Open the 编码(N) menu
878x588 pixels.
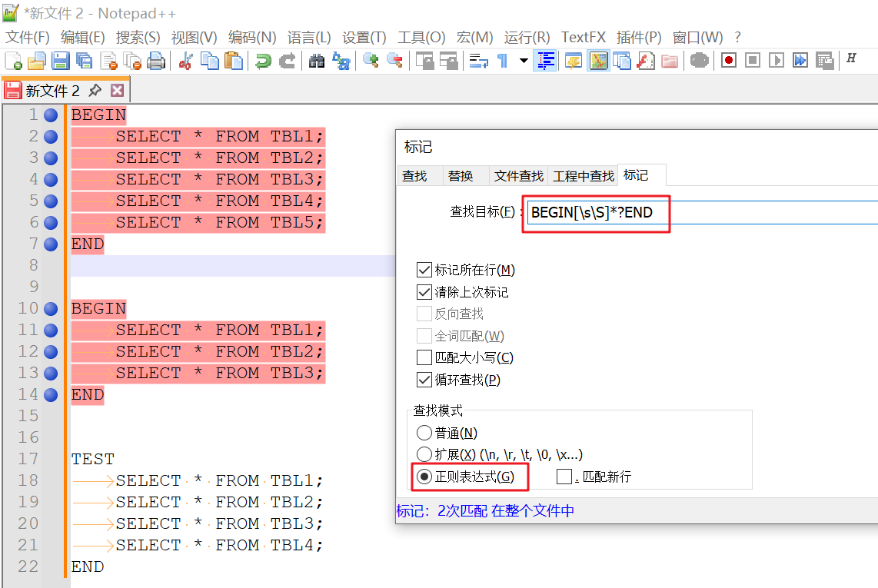[252, 37]
